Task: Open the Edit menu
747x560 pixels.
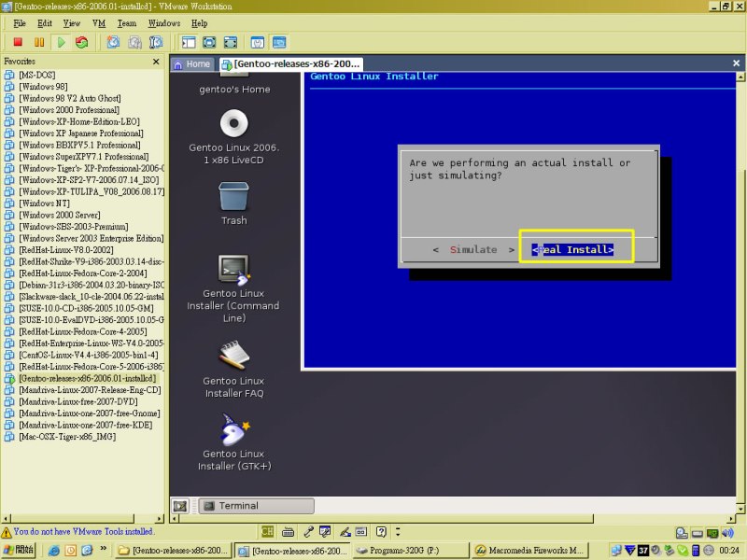Action: [x=44, y=23]
